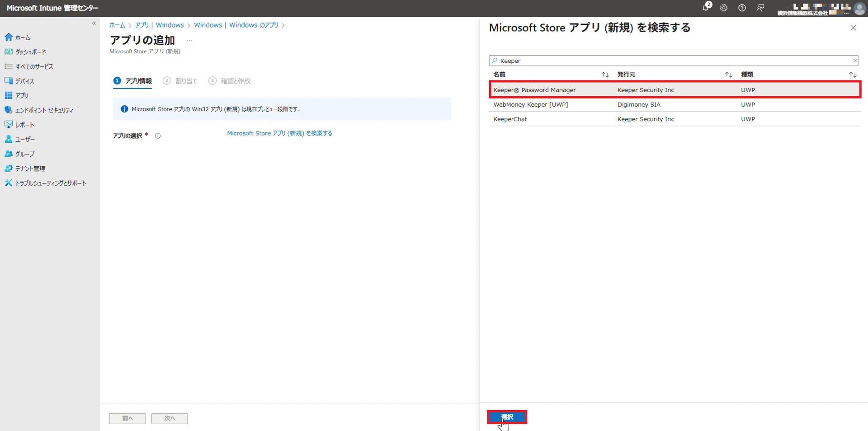This screenshot has height=431, width=868.
Task: Select the KeeperChat result row
Action: pos(675,119)
